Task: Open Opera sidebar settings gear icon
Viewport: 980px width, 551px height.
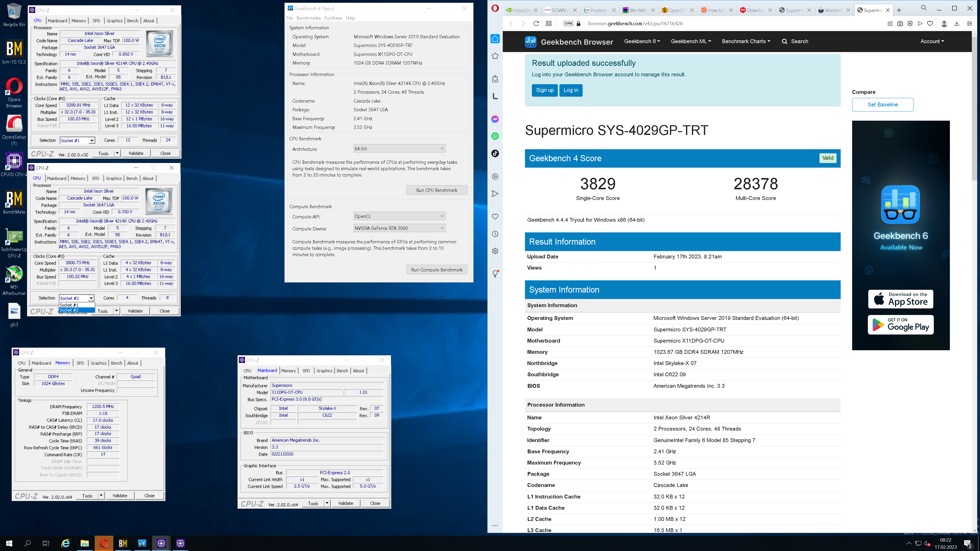Action: pyautogui.click(x=495, y=251)
